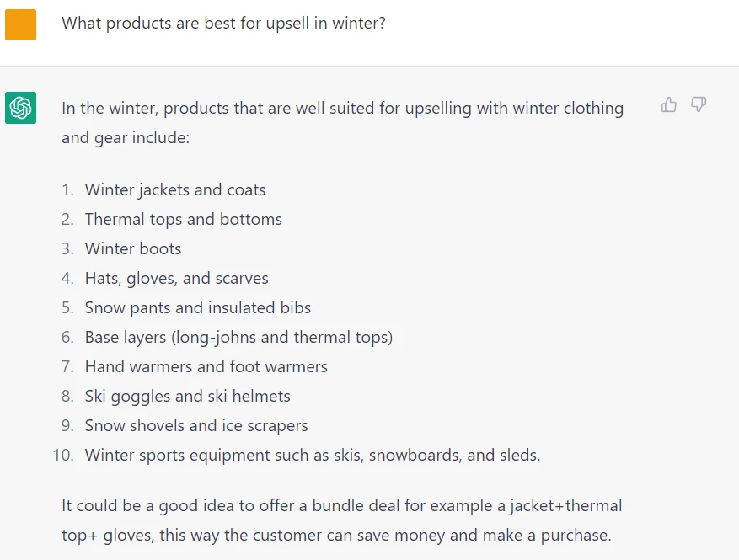Screen dimensions: 739x560
Task: Click "Ski goggles and ski helmets" item
Action: coord(187,397)
